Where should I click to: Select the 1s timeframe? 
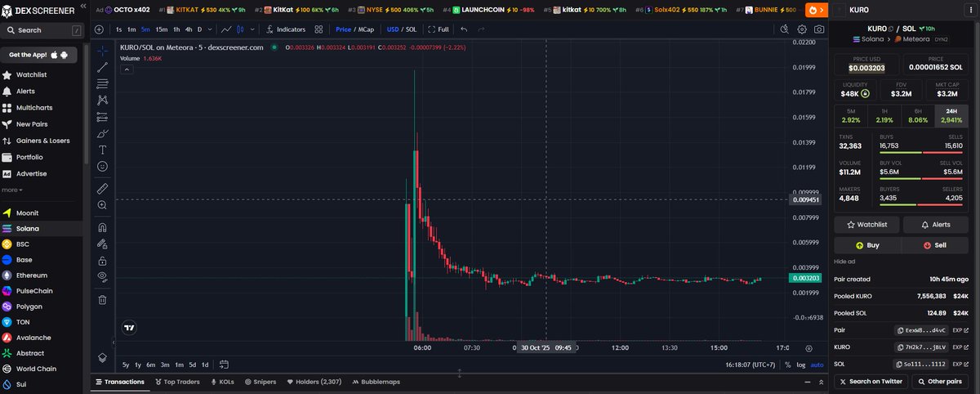click(x=119, y=29)
